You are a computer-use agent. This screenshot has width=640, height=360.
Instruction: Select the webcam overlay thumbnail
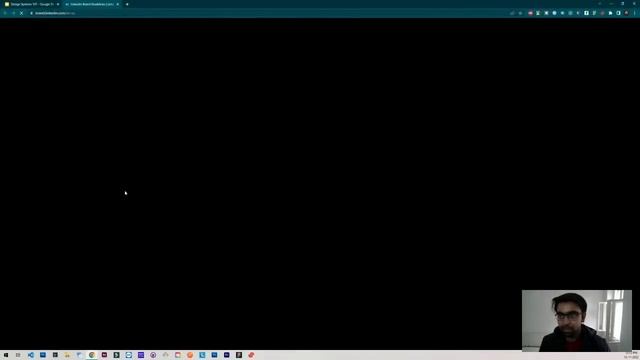point(577,320)
